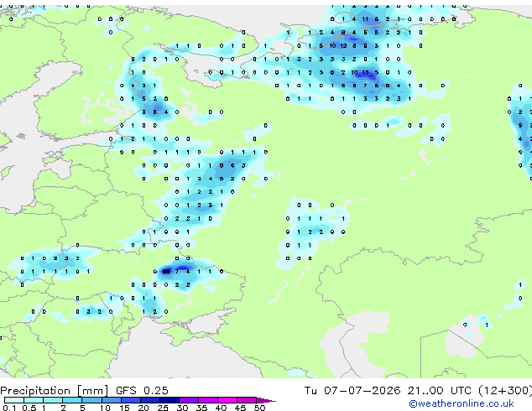Click the 45–50 mm legend color swatch
This screenshot has width=532, height=411.
(247, 400)
